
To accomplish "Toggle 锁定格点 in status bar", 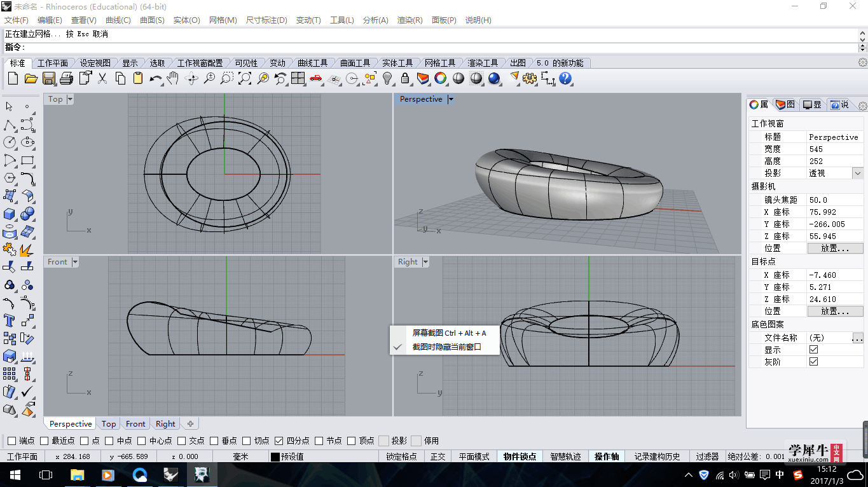I will [x=401, y=456].
